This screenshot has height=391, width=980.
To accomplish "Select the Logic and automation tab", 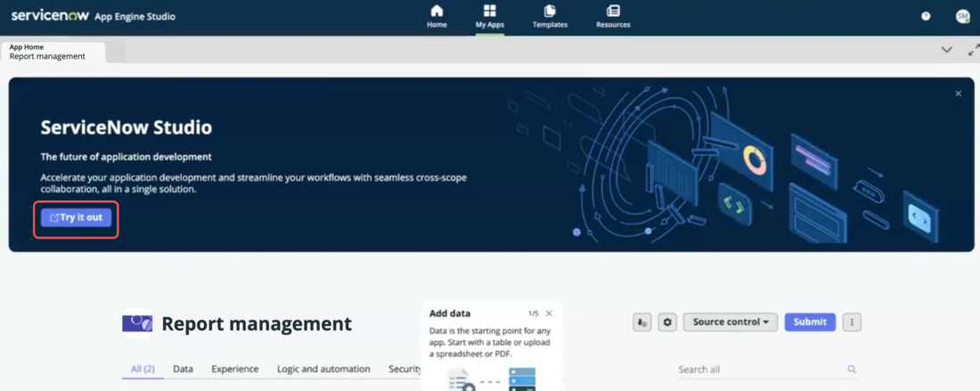I will [x=323, y=369].
